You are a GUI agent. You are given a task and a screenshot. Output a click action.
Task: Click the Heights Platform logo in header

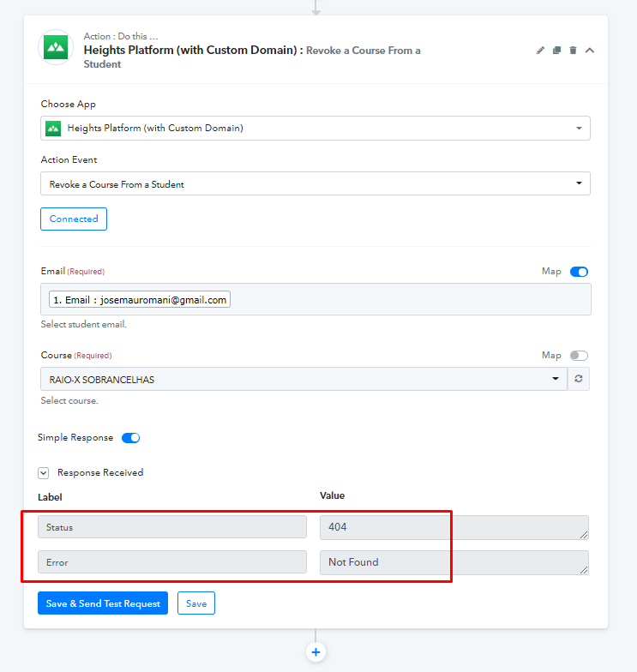[56, 47]
